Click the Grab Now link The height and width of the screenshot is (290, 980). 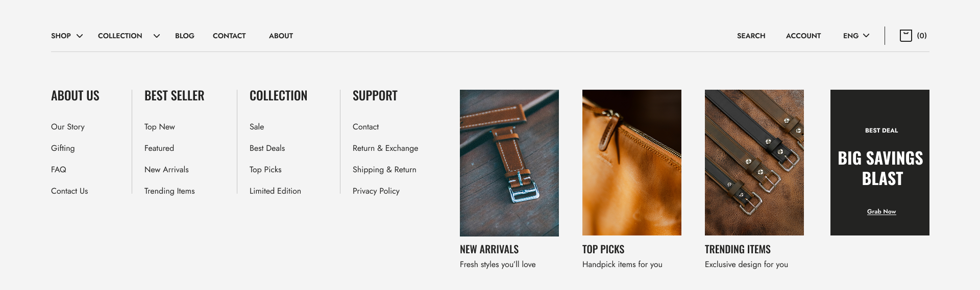point(881,212)
